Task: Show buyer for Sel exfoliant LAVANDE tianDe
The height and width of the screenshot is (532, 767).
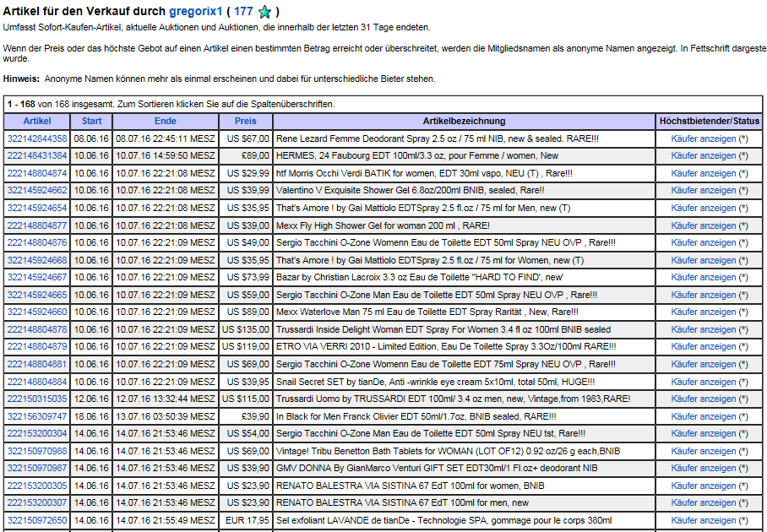Action: point(704,521)
